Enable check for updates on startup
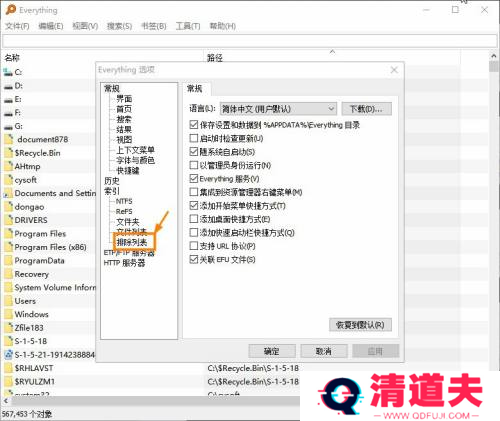 coord(194,138)
